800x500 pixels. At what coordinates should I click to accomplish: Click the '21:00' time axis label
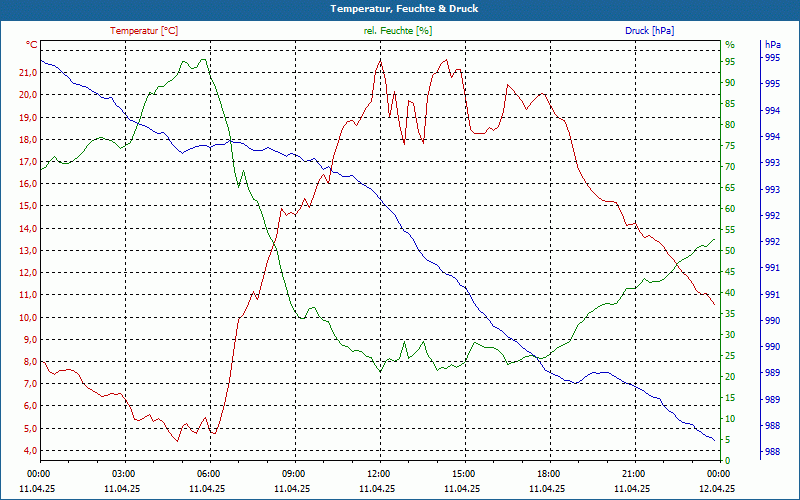pyautogui.click(x=634, y=473)
